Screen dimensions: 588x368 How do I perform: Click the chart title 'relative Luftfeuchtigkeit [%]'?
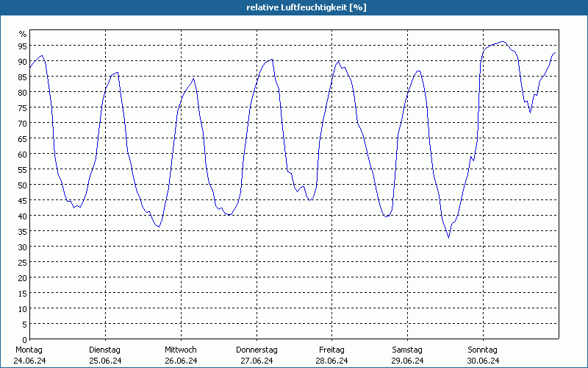coord(306,7)
